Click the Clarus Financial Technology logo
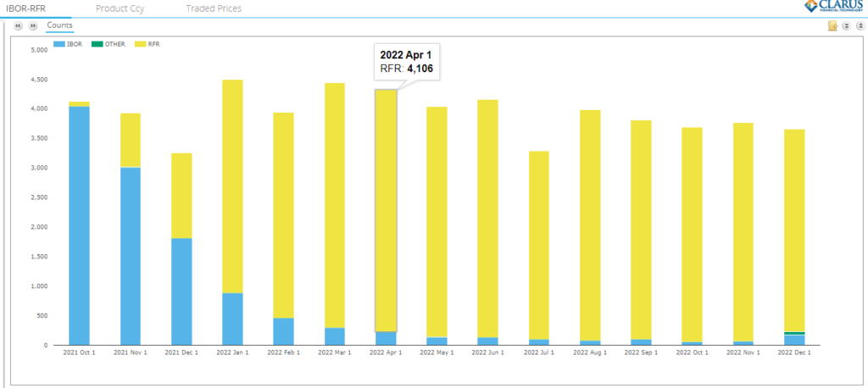The image size is (868, 388). point(835,6)
